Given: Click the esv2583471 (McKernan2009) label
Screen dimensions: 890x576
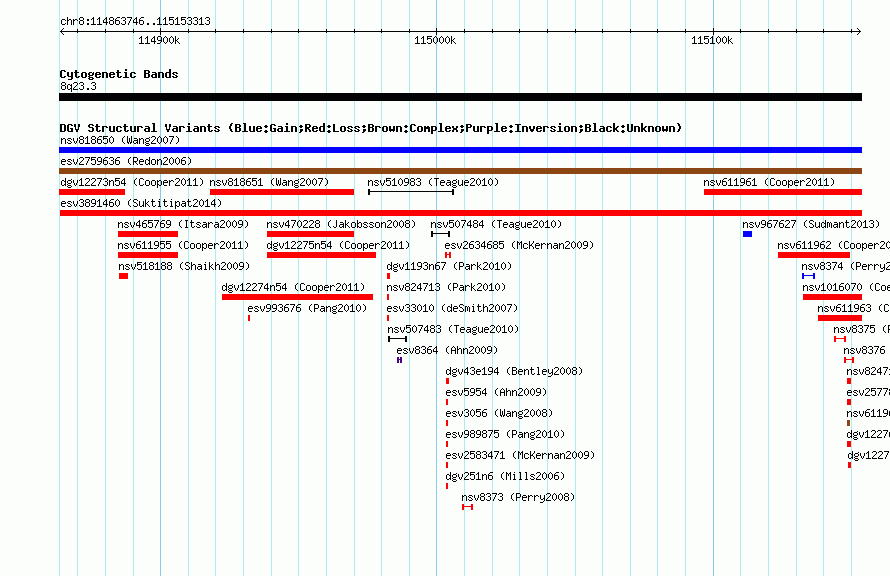Looking at the screenshot, I should pyautogui.click(x=520, y=455).
